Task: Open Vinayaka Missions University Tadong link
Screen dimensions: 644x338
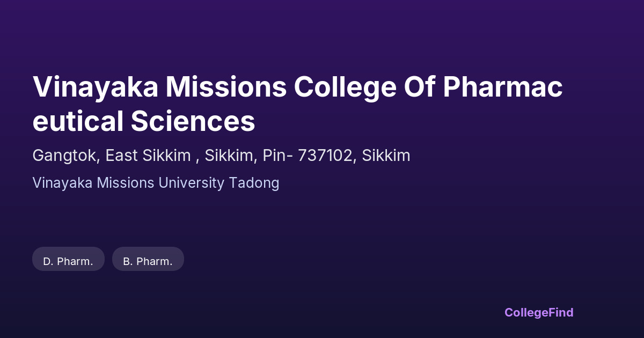Action: [x=156, y=183]
